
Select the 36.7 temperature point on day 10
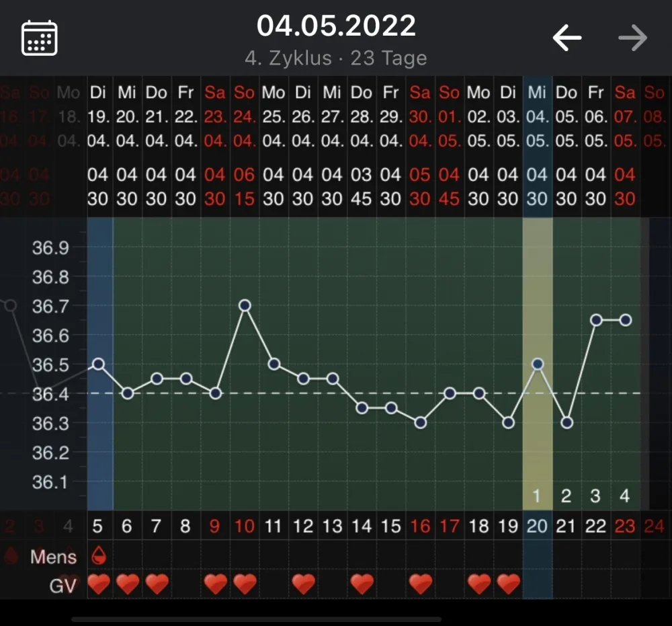tap(245, 306)
